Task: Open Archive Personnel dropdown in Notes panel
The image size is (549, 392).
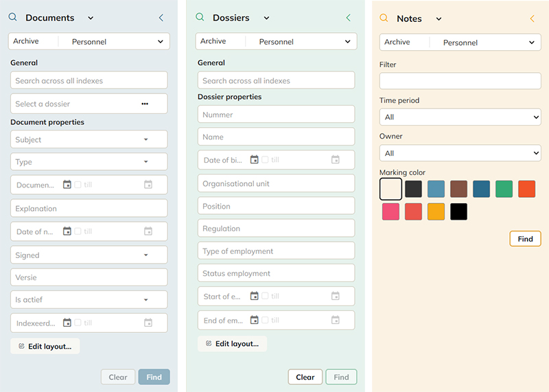Action: [x=460, y=43]
